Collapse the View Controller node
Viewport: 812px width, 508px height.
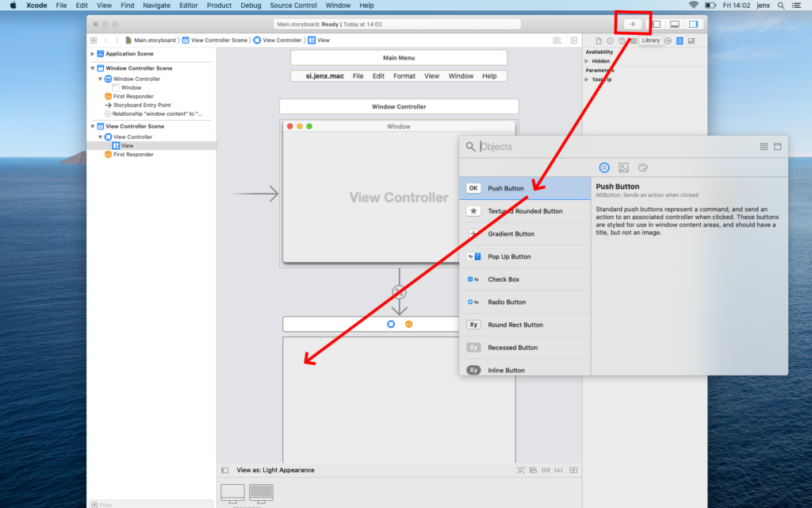pos(100,137)
